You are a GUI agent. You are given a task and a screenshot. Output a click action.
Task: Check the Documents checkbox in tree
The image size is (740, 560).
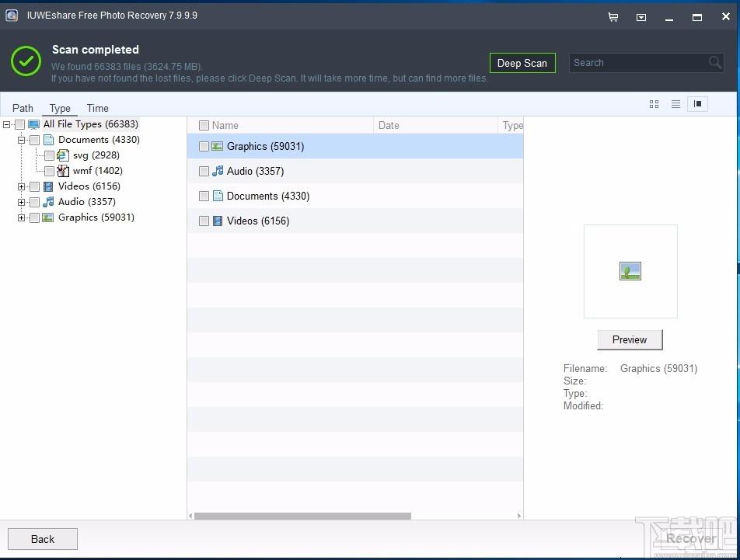click(34, 140)
